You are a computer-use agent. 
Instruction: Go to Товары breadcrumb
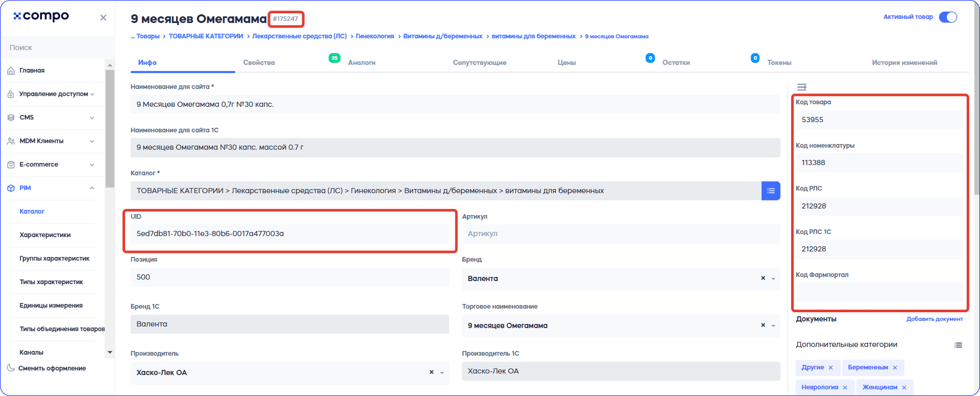pos(148,36)
